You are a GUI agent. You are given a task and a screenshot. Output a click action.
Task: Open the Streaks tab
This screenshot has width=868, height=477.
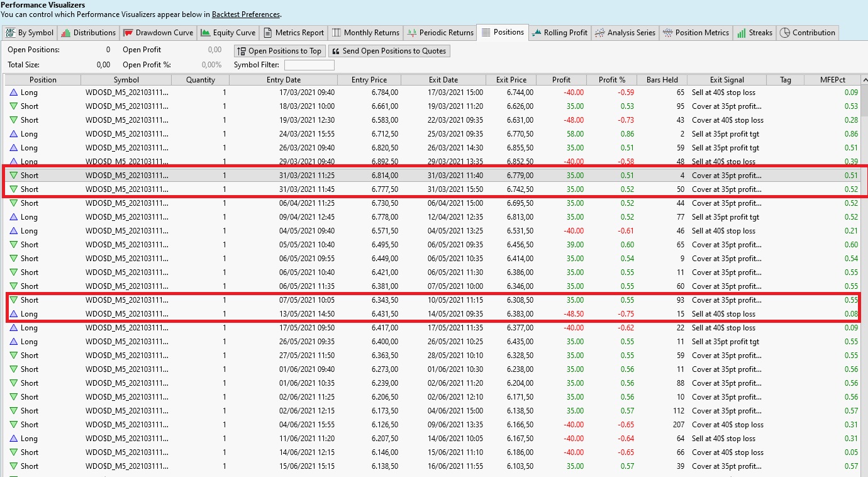tap(754, 33)
